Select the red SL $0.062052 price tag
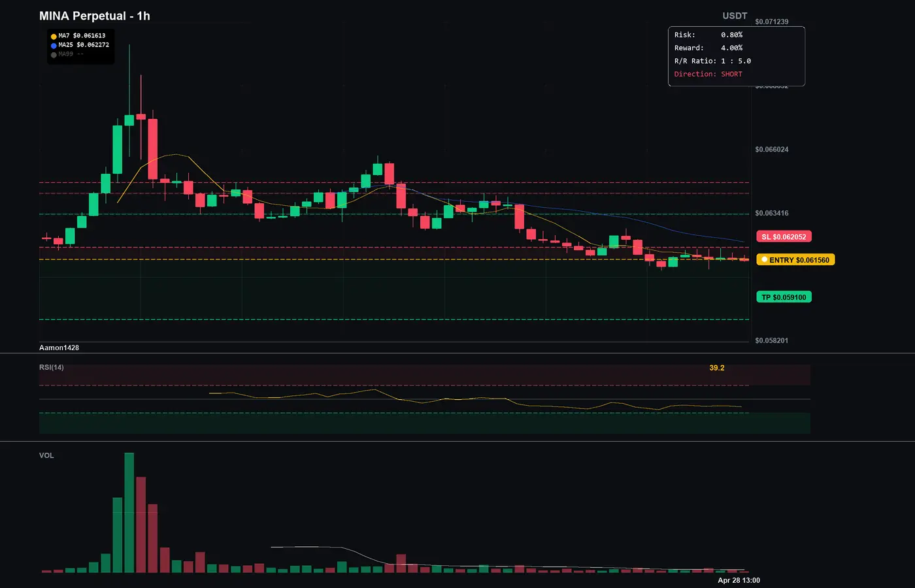Viewport: 915px width, 588px height. (784, 237)
